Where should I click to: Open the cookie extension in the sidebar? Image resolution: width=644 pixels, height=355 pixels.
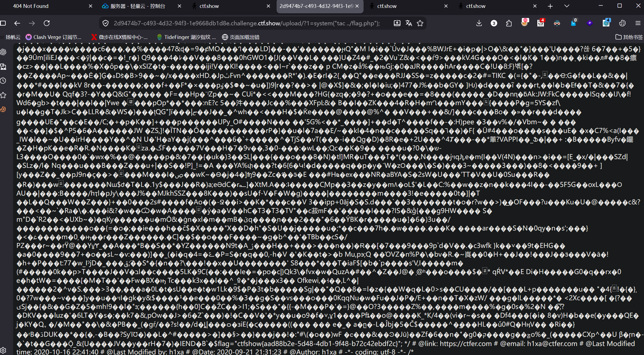coord(3,109)
